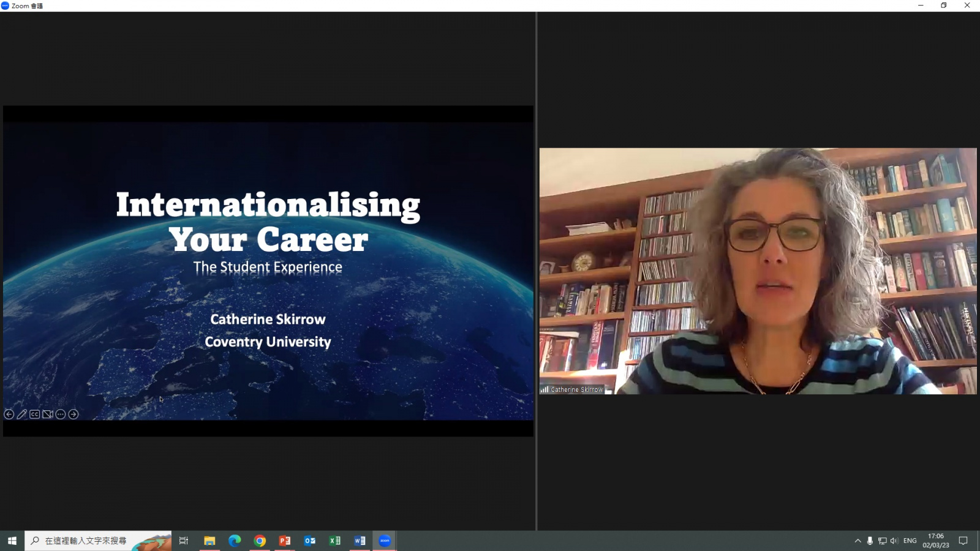
Task: Select the pen annotation tool on the slide
Action: (21, 414)
